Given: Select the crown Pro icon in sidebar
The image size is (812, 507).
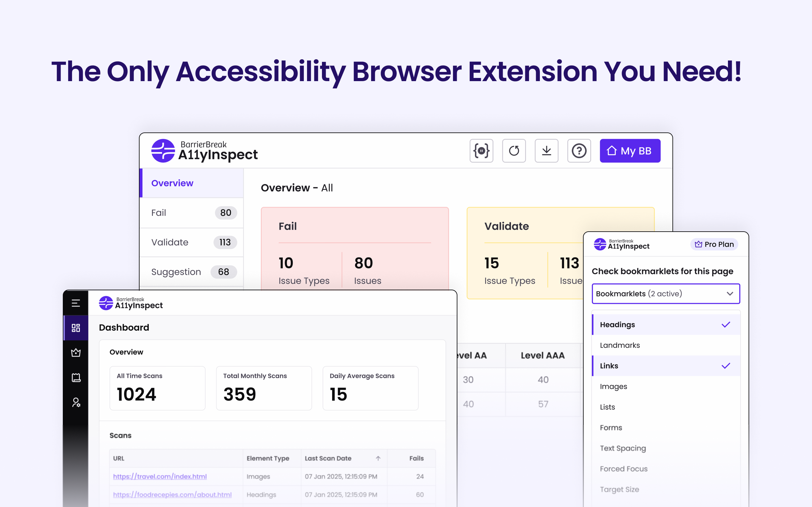Looking at the screenshot, I should (76, 352).
